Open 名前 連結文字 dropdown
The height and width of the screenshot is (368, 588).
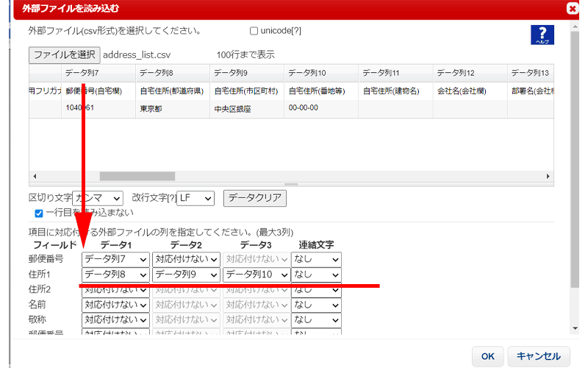[x=316, y=305]
